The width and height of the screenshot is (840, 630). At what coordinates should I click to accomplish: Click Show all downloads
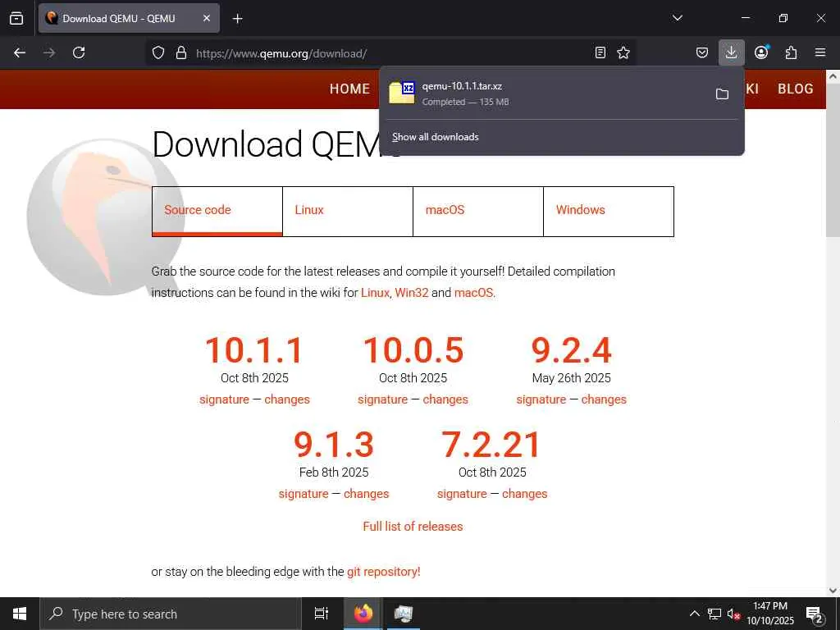[x=435, y=137]
